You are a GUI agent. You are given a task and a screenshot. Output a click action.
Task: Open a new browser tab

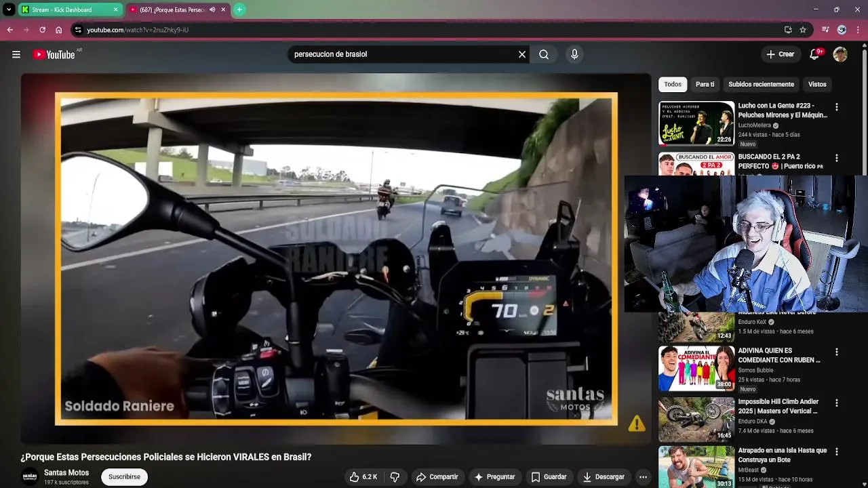click(239, 9)
